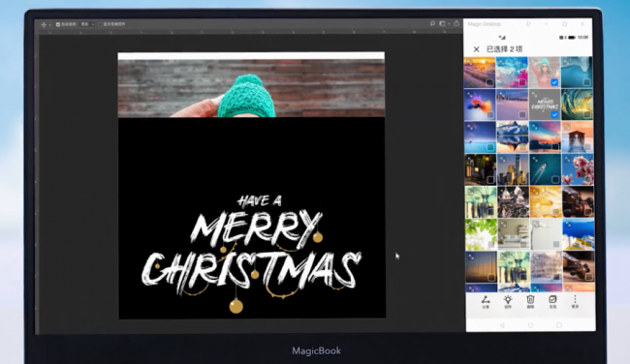Select the green leaves thumbnail

481,234
